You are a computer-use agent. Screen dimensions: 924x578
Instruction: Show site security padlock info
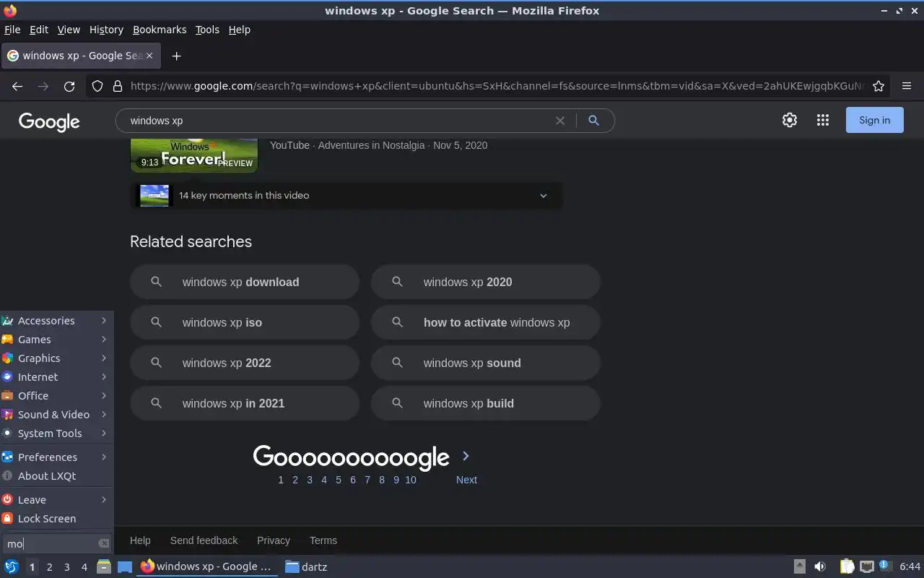point(118,86)
